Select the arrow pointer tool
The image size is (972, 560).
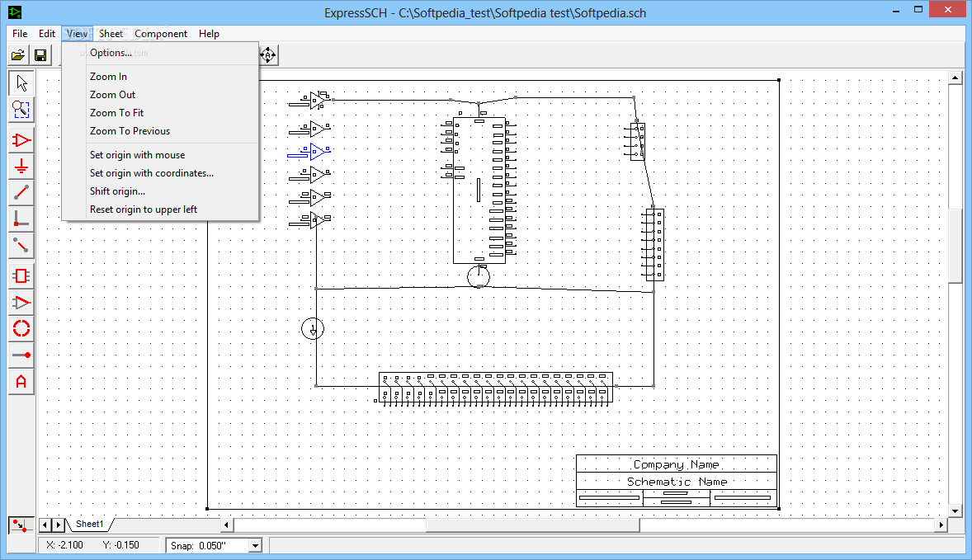pos(21,83)
